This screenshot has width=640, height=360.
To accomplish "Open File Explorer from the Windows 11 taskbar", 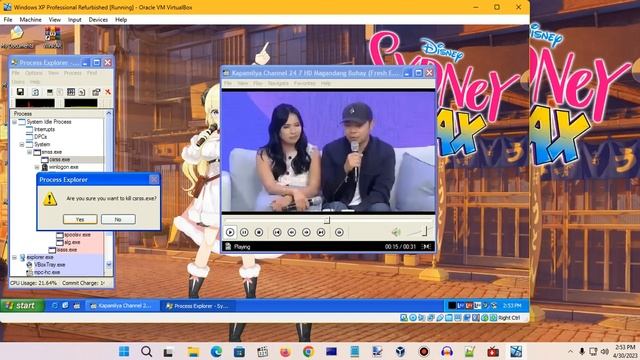I will point(193,351).
